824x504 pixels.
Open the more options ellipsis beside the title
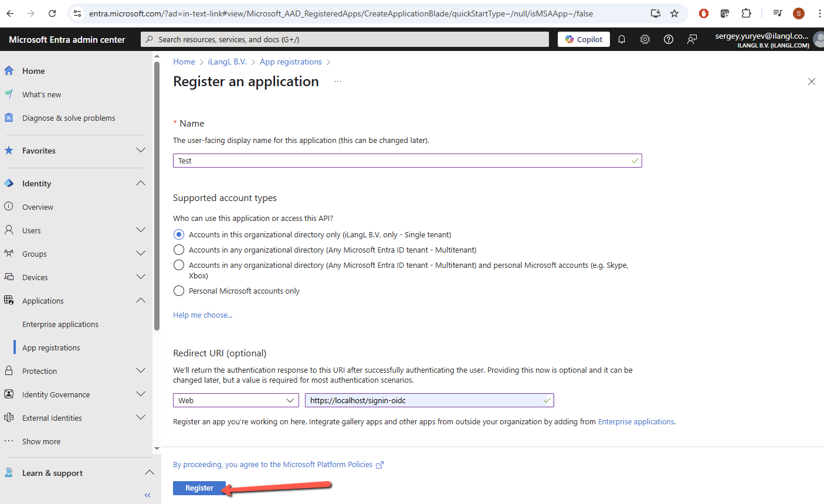coord(338,81)
